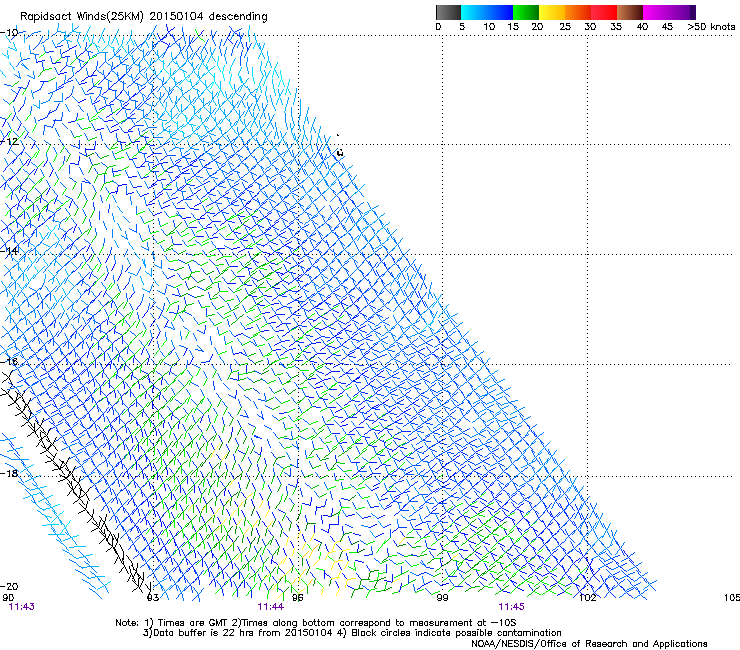Image resolution: width=740 pixels, height=650 pixels.
Task: Click the longitude label '93'
Action: point(153,598)
